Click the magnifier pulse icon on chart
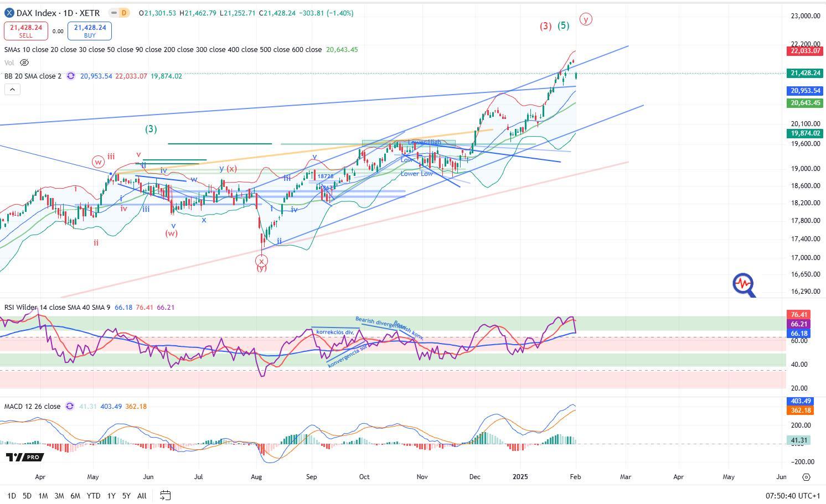Viewport: 826px width, 504px height. 745,285
